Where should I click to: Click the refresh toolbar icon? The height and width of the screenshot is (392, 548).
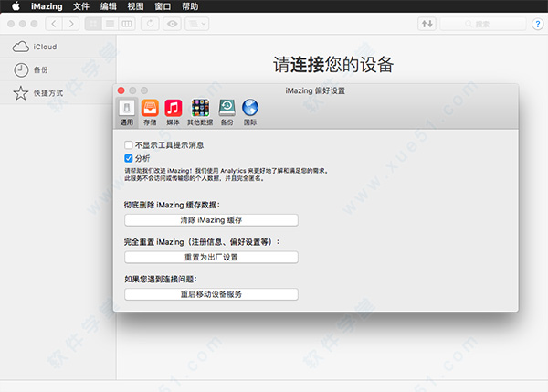click(151, 24)
